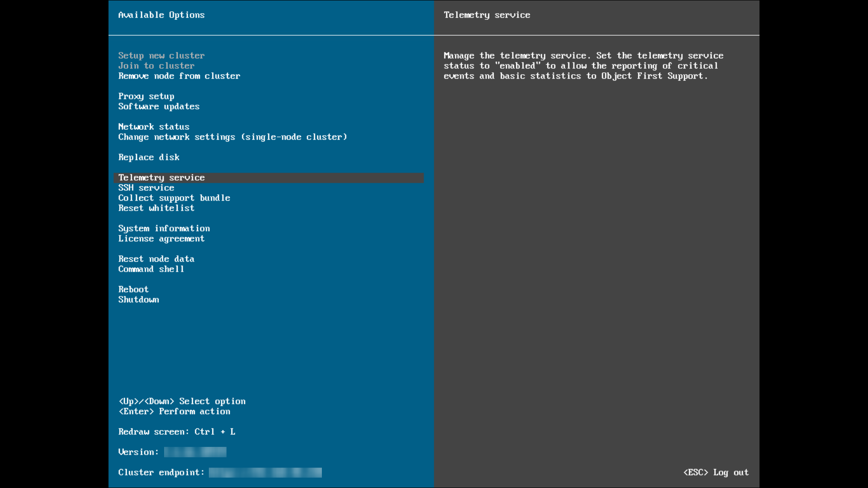Open System information entry
This screenshot has width=868, height=488.
[164, 229]
